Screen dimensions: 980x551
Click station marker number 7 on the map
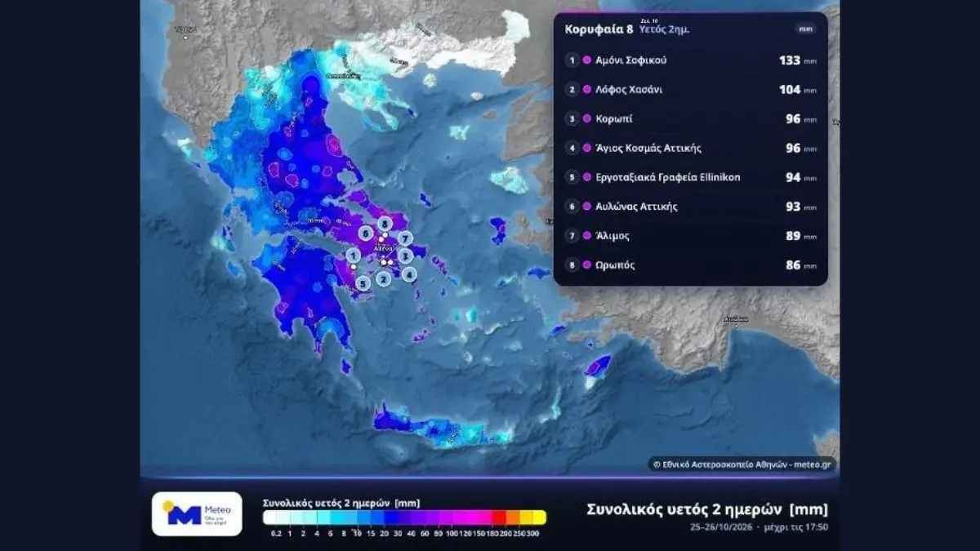(x=406, y=238)
